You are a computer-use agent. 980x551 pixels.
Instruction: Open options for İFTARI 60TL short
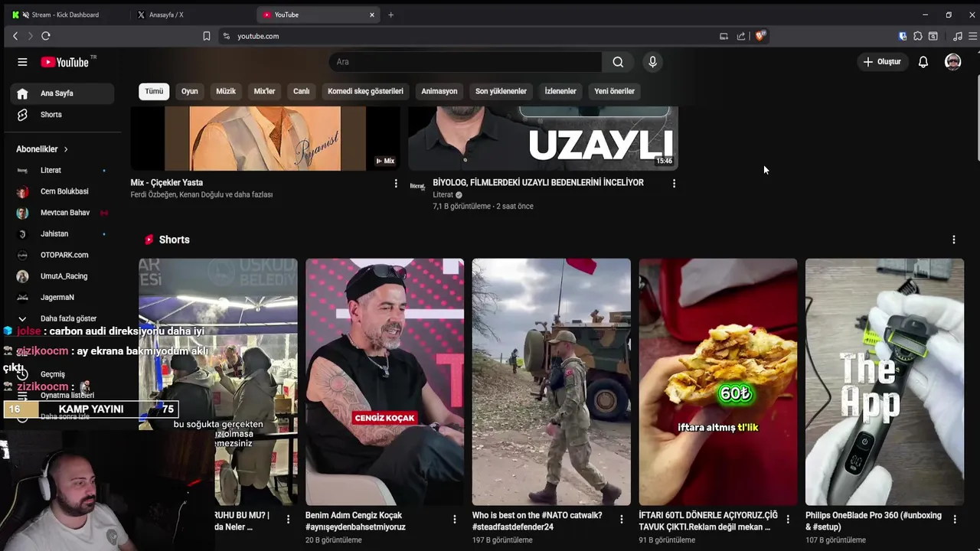click(x=788, y=520)
